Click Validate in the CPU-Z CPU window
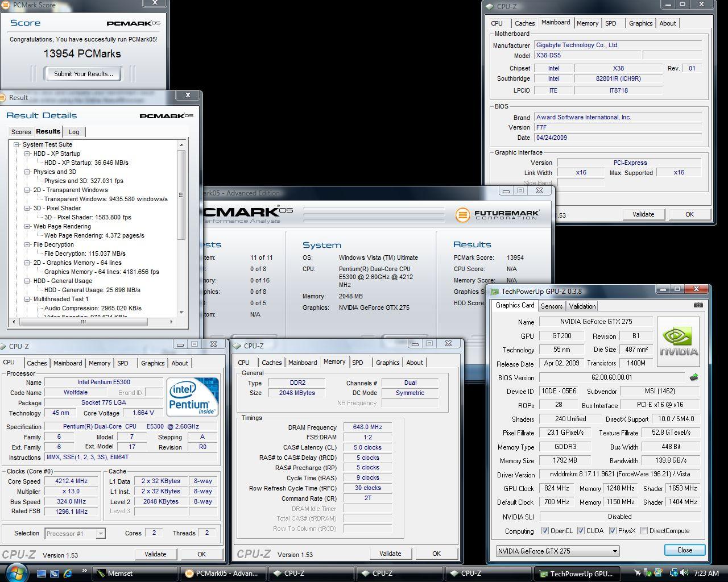728x582 pixels. tap(155, 554)
